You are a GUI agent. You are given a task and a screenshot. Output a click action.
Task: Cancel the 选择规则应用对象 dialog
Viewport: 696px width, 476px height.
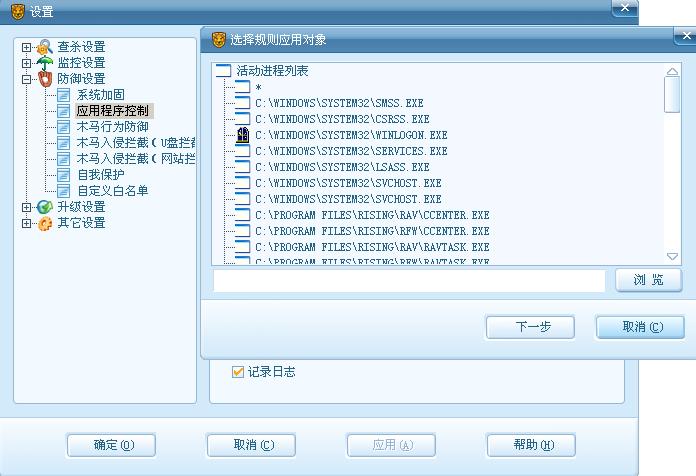click(x=640, y=327)
